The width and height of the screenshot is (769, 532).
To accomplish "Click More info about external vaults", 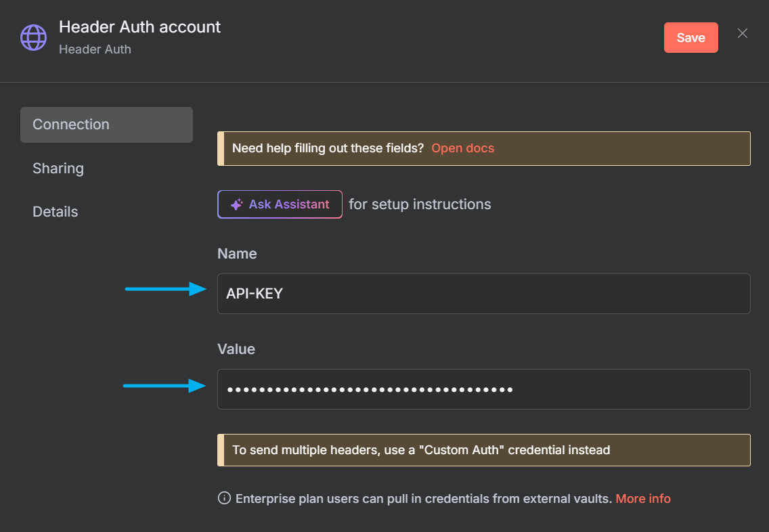I will 642,498.
